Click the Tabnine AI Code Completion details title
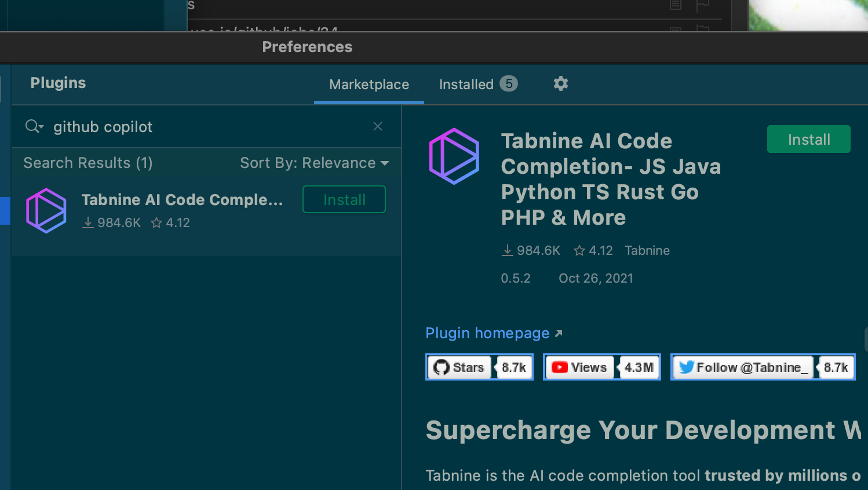Screen dimensions: 868x490 tap(611, 179)
